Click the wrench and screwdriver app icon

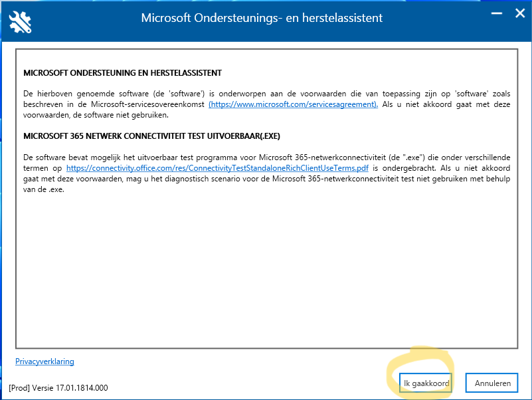[x=20, y=22]
